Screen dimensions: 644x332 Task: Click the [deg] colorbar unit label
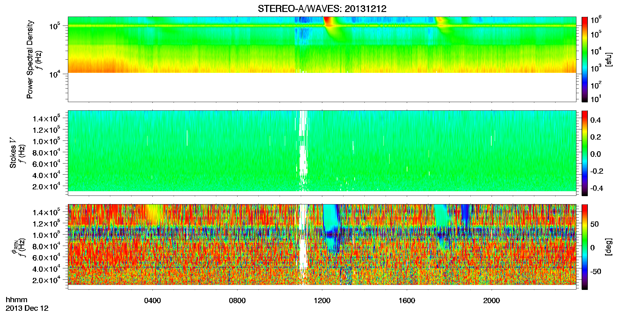pyautogui.click(x=609, y=247)
